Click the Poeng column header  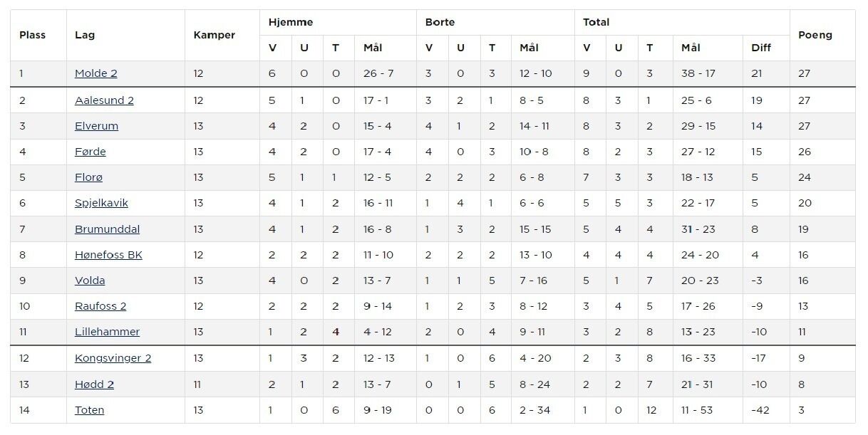click(815, 35)
